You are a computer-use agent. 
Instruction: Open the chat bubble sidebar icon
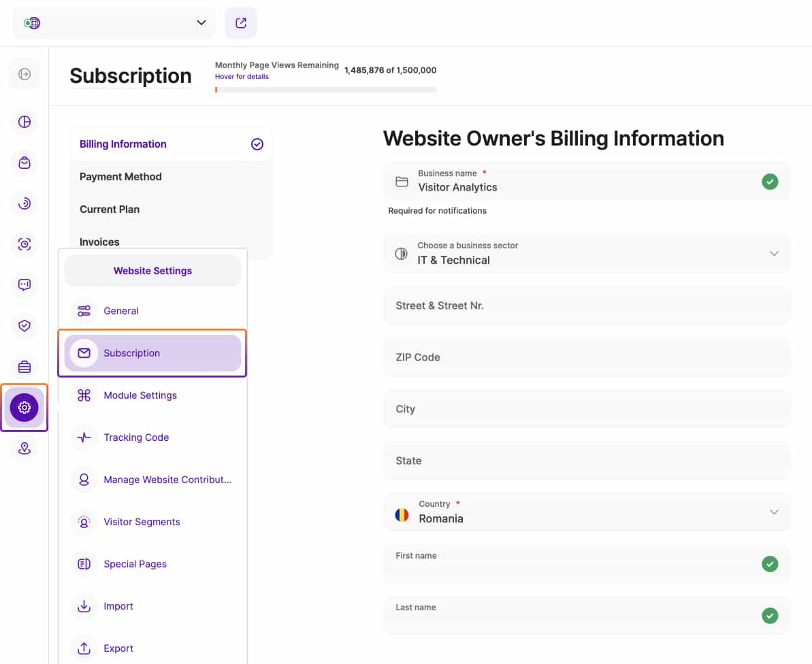tap(25, 285)
